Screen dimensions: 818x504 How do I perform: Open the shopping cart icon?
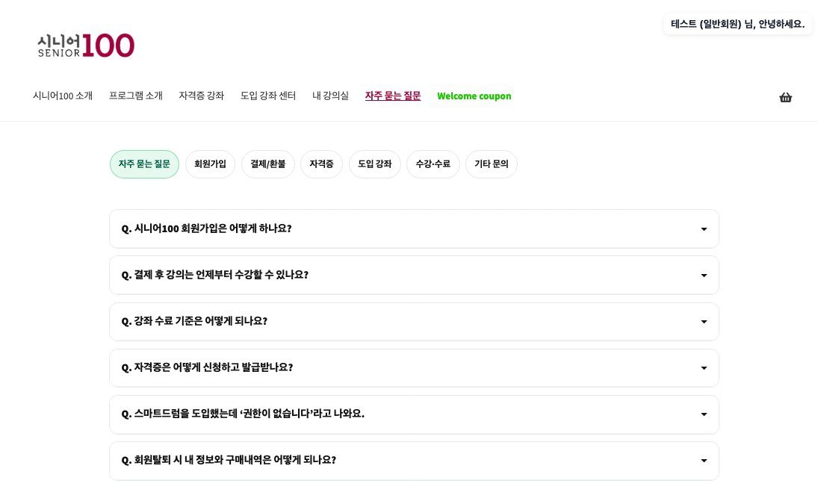pyautogui.click(x=785, y=97)
